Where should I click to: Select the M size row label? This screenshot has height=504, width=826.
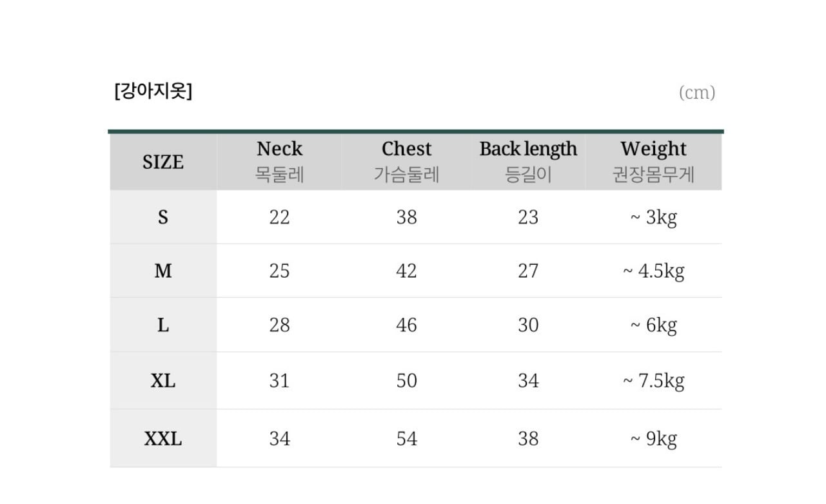[163, 271]
